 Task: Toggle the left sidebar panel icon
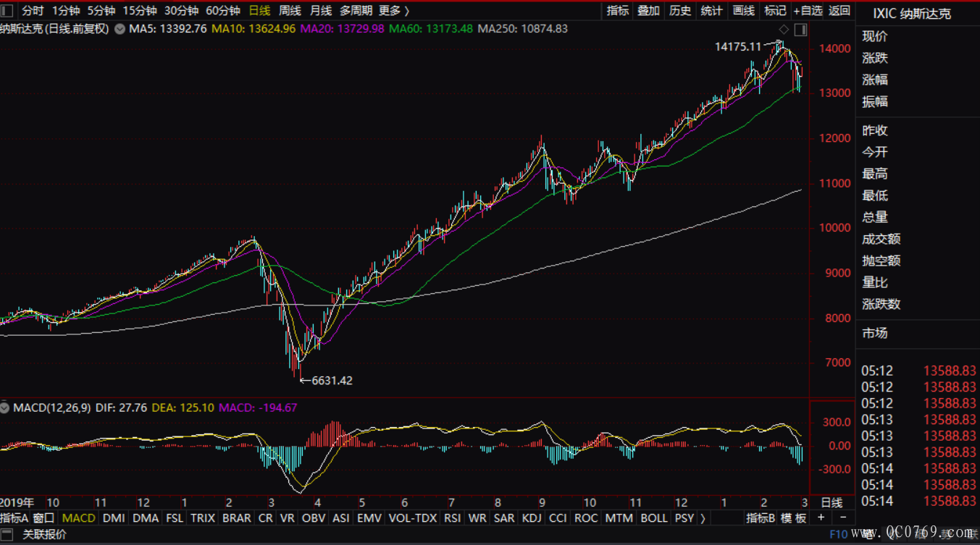(x=8, y=11)
